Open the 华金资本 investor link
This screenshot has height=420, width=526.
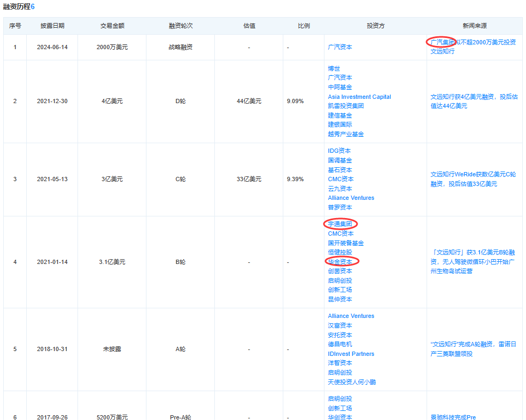click(x=340, y=262)
